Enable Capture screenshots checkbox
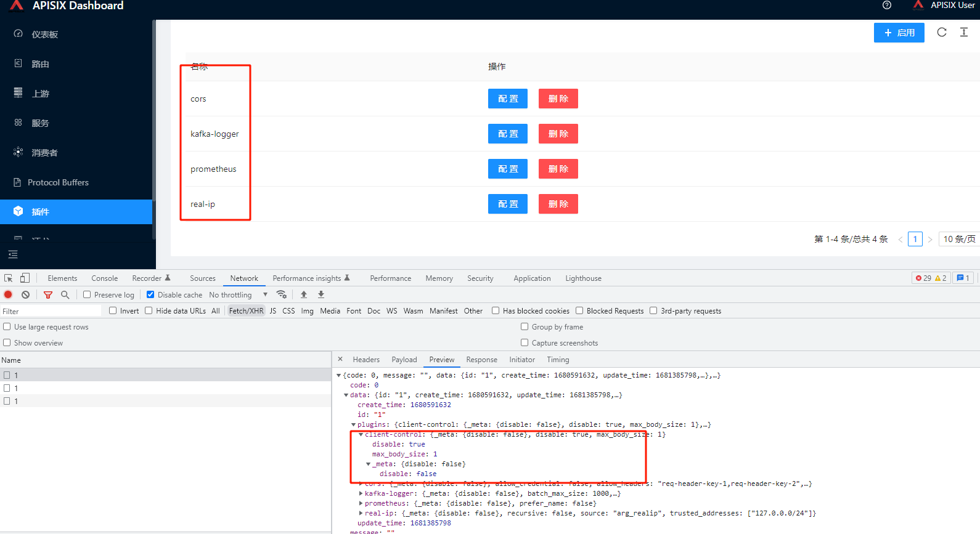The width and height of the screenshot is (980, 534). [525, 342]
